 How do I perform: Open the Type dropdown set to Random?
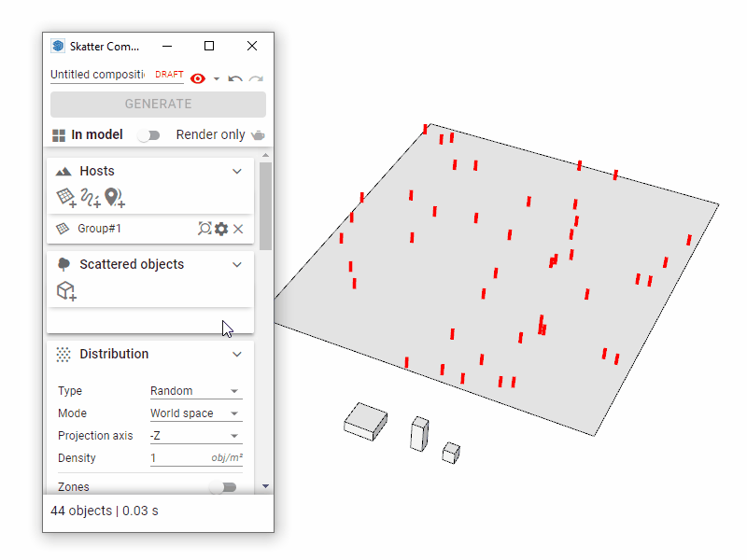pos(195,391)
